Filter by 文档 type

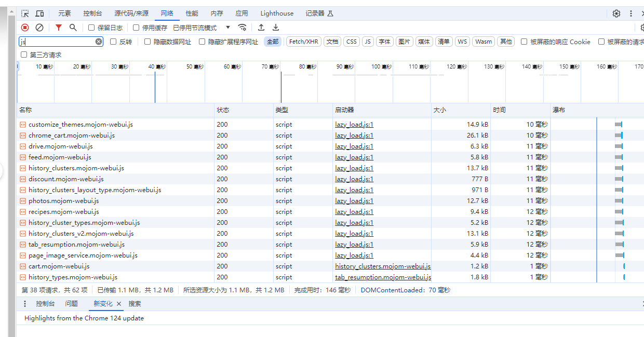tap(332, 42)
